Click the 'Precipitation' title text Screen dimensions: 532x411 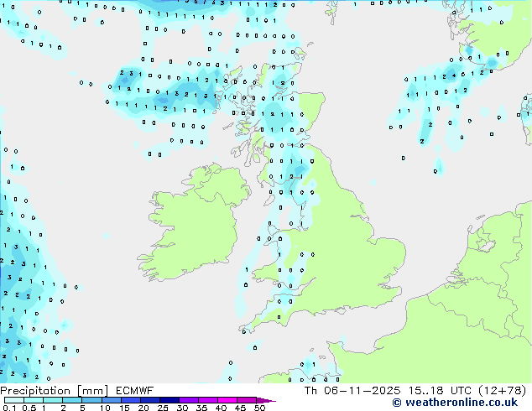coord(35,391)
